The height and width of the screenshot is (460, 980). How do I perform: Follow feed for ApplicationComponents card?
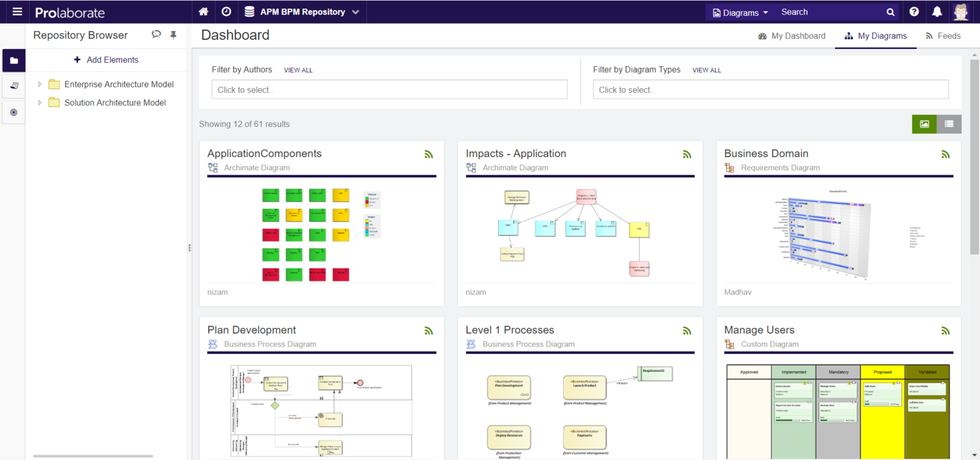click(x=429, y=154)
